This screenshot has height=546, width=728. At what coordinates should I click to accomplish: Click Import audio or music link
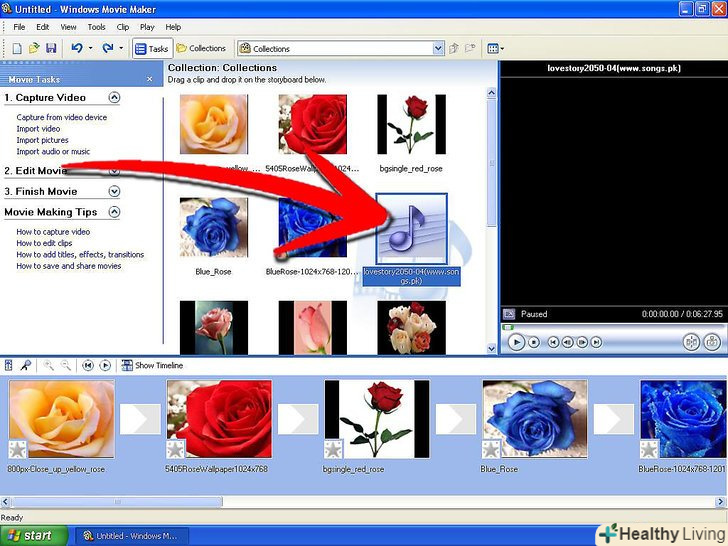53,151
